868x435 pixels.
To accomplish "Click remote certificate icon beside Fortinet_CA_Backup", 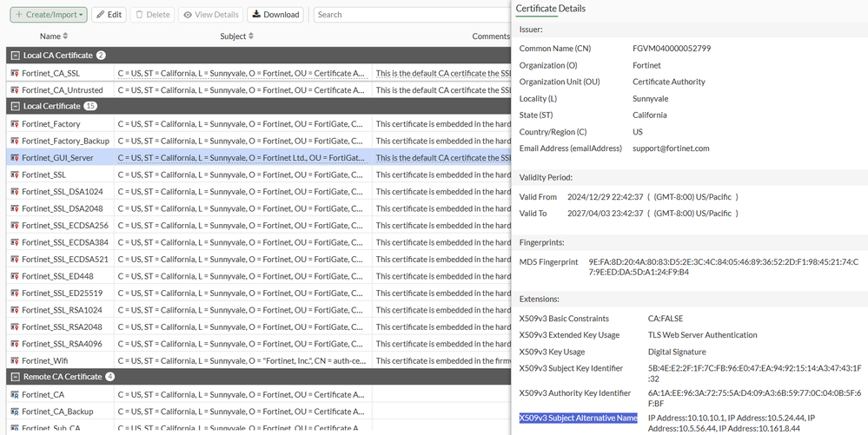I will 15,412.
